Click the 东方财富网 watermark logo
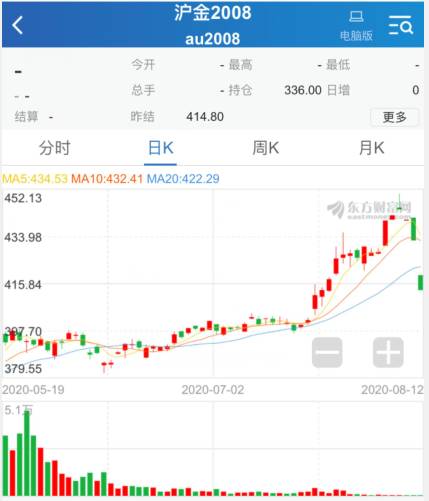 369,210
